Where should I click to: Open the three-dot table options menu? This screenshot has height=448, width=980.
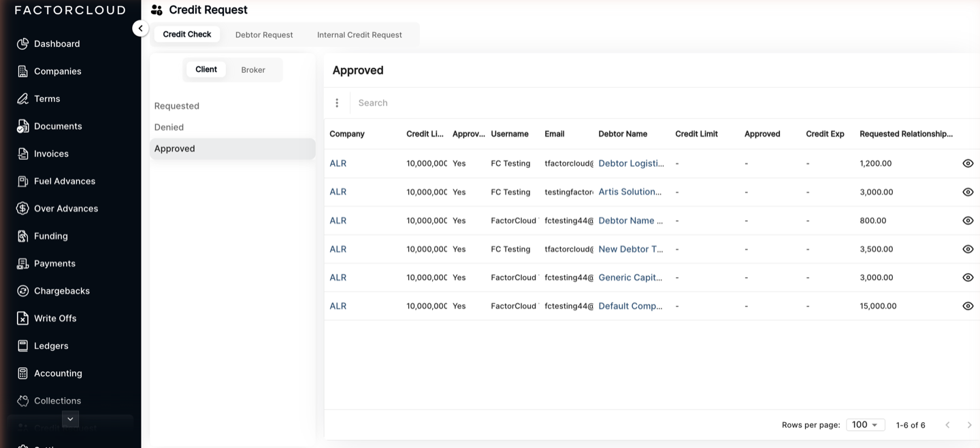click(337, 103)
